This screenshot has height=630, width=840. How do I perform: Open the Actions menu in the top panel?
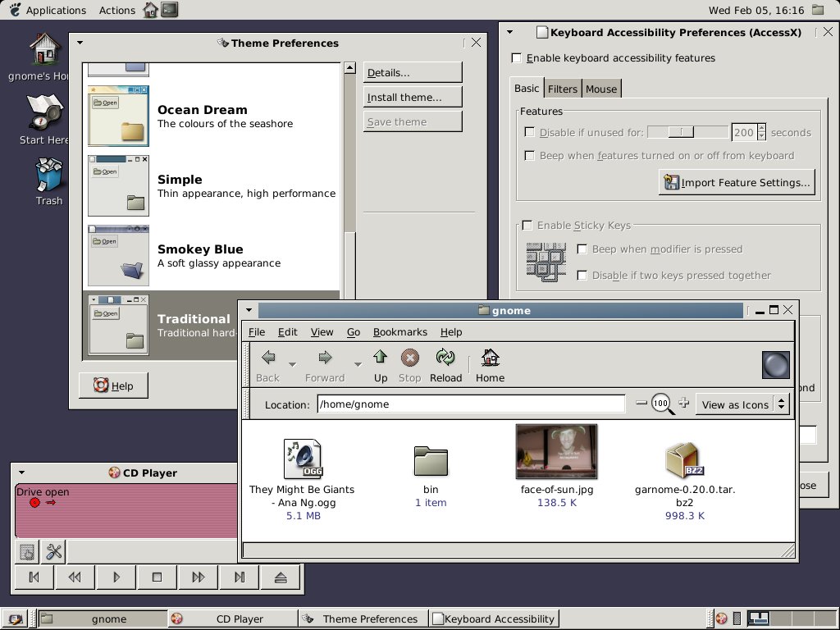tap(116, 10)
